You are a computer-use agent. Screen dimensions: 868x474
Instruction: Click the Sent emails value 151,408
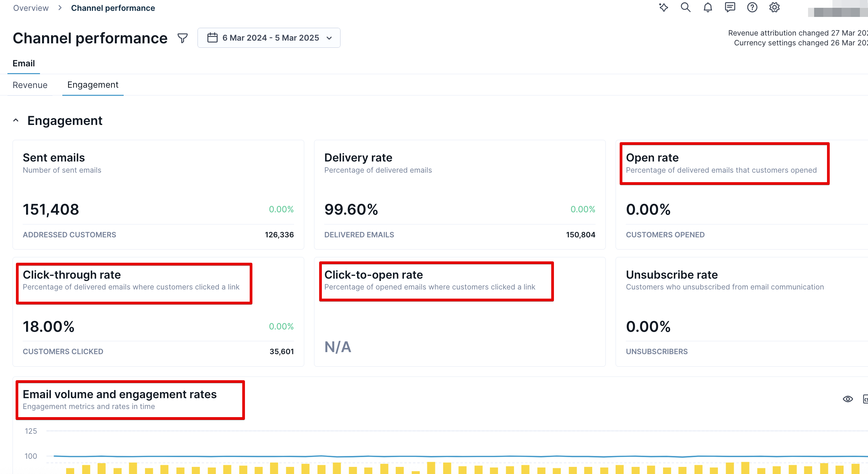pos(51,209)
